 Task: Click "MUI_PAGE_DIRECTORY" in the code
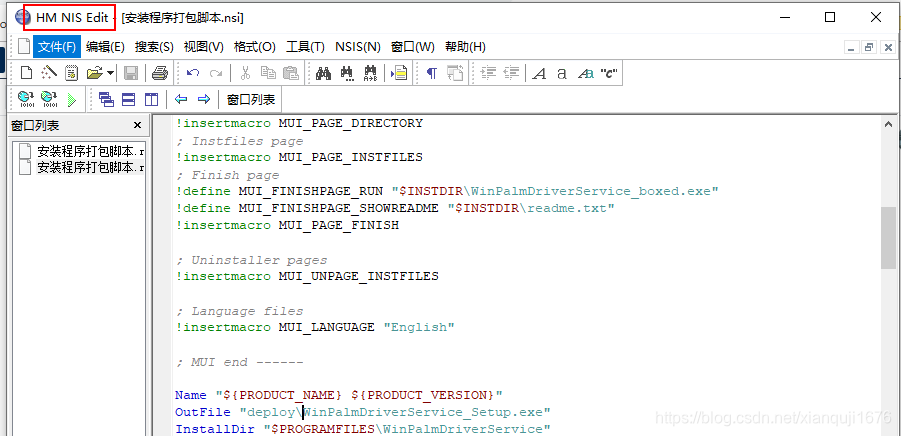[351, 123]
